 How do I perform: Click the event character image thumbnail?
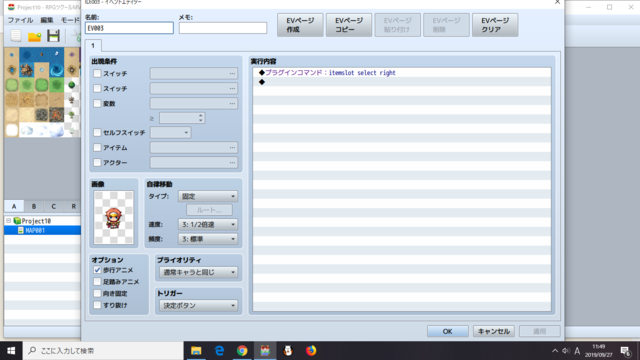(x=113, y=218)
